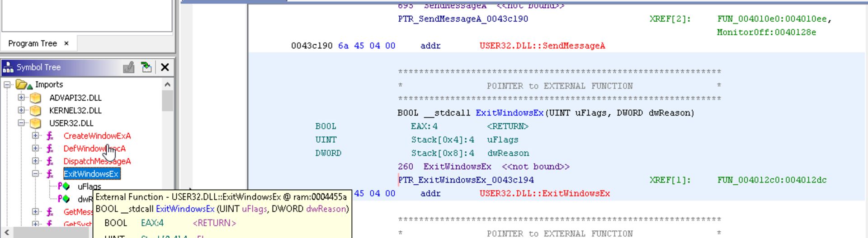
Task: Click the function icon beside ExitWindowsEx
Action: (50, 173)
